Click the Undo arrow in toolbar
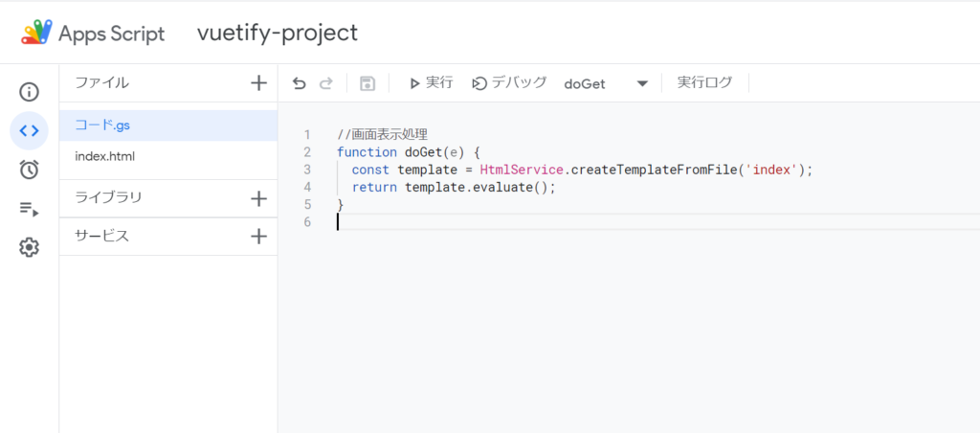The image size is (980, 433). click(x=300, y=83)
